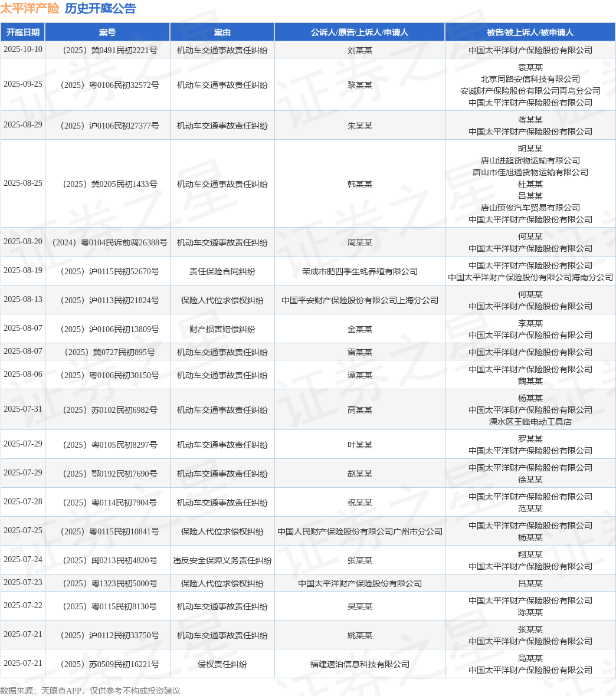
Task: Click case number (2024)粤0104民诉前调26388号
Action: [110, 242]
